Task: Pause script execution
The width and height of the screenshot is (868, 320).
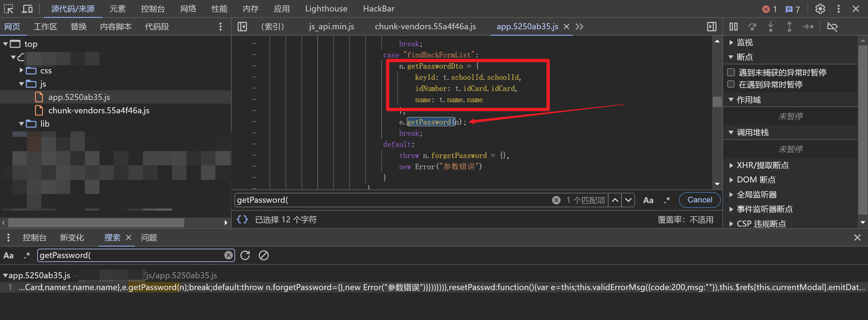Action: (x=733, y=27)
